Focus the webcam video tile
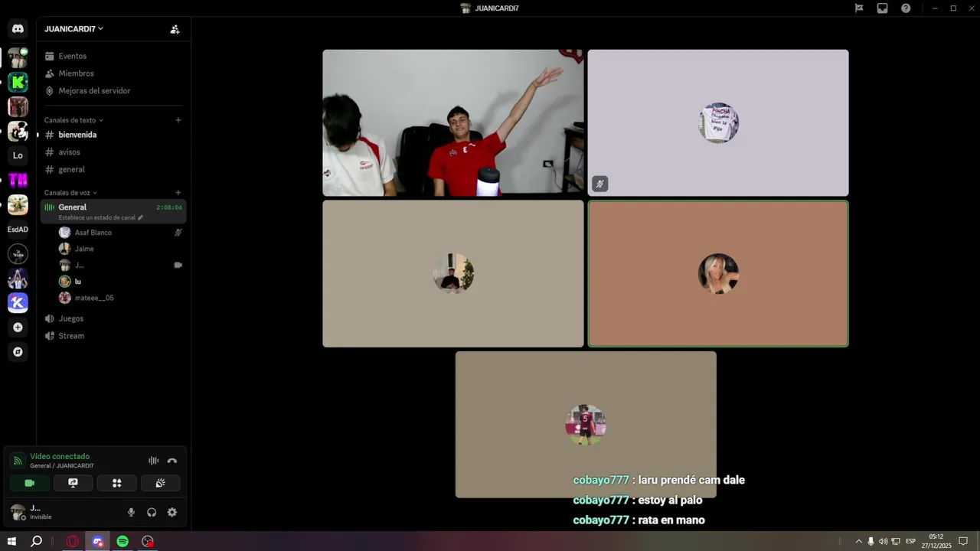Image resolution: width=980 pixels, height=551 pixels. click(x=453, y=123)
